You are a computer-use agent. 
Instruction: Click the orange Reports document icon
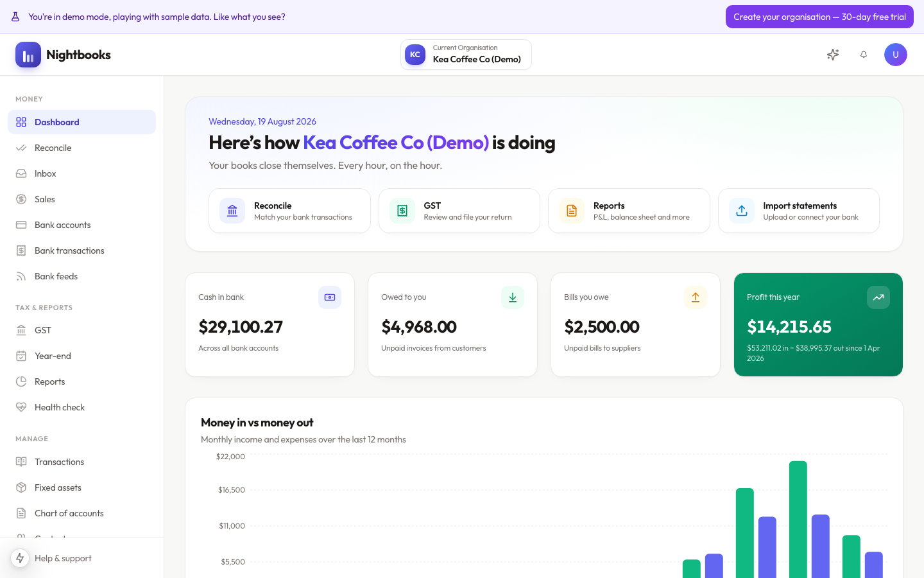click(572, 211)
